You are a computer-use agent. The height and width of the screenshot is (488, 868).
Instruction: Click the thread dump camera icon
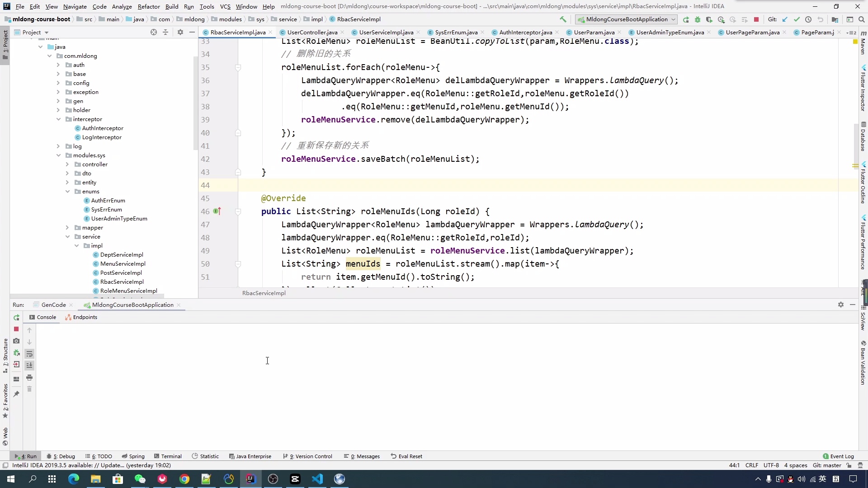click(16, 341)
